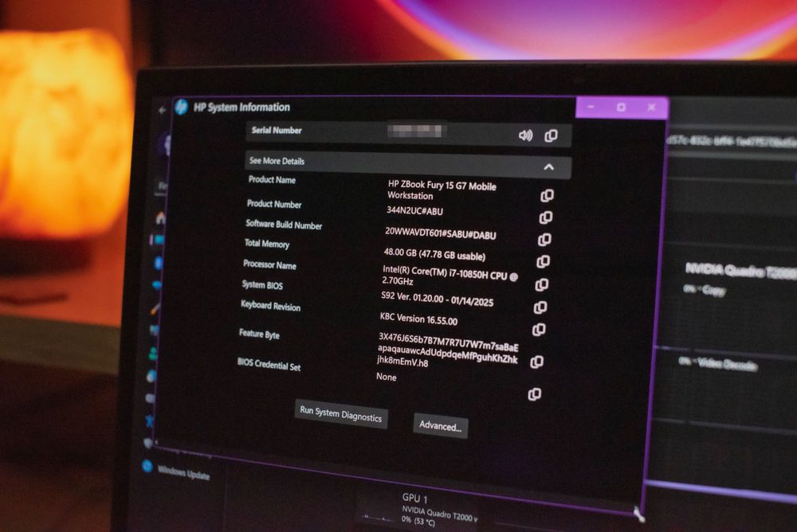Click the 'None' BIOS credential value
This screenshot has height=532, width=797.
click(387, 377)
